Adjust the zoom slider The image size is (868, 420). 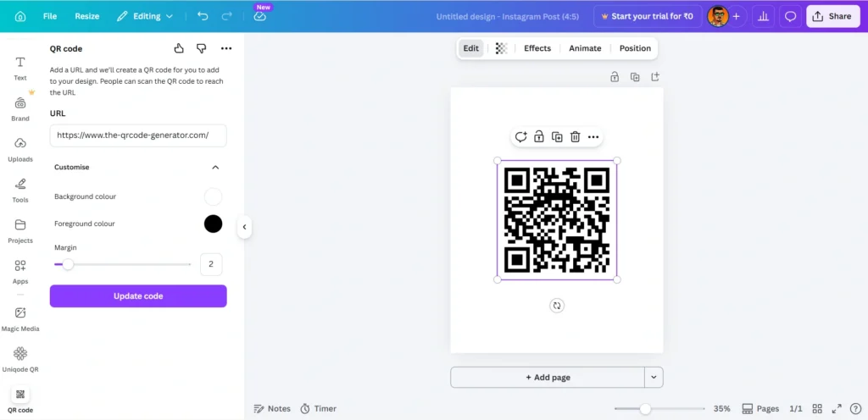coord(645,409)
